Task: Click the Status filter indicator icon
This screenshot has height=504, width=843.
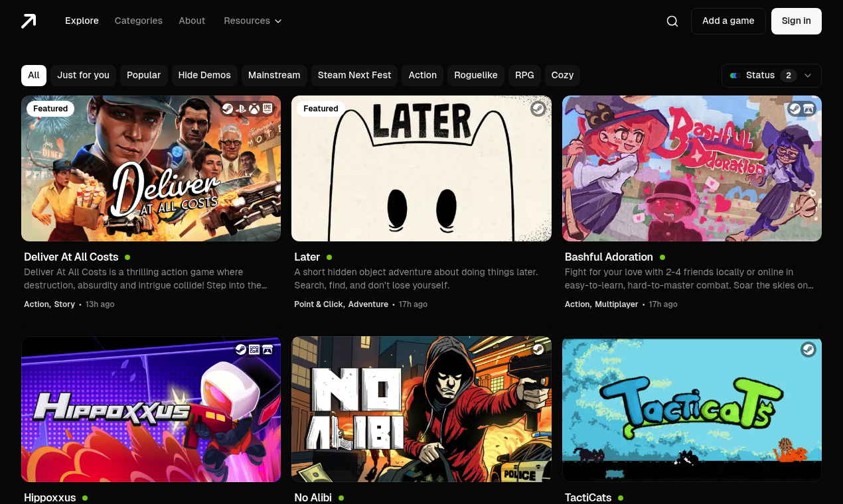Action: click(x=735, y=76)
